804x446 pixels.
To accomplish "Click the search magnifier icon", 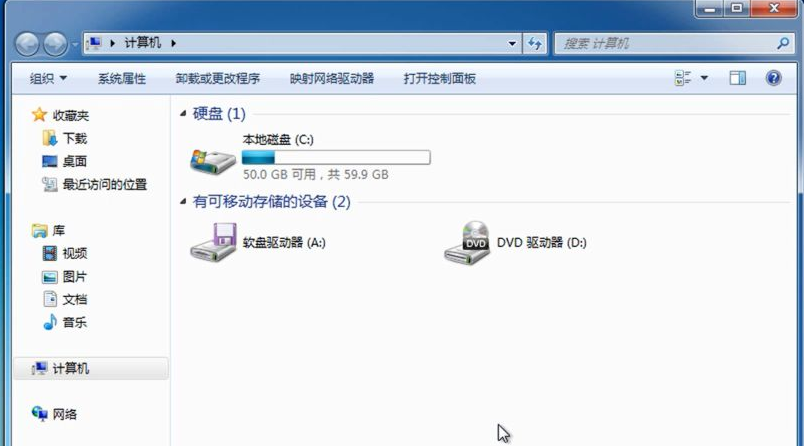I will tap(783, 44).
